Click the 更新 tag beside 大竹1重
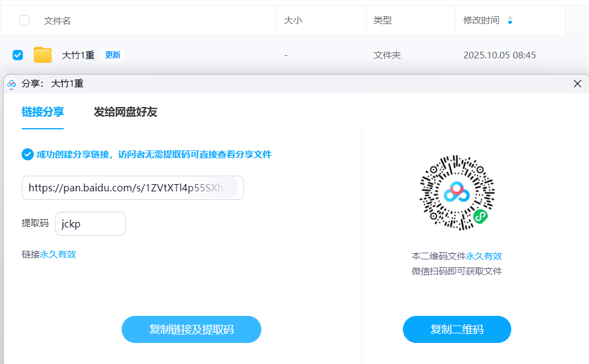Screen dimensions: 589x364 click(x=113, y=55)
